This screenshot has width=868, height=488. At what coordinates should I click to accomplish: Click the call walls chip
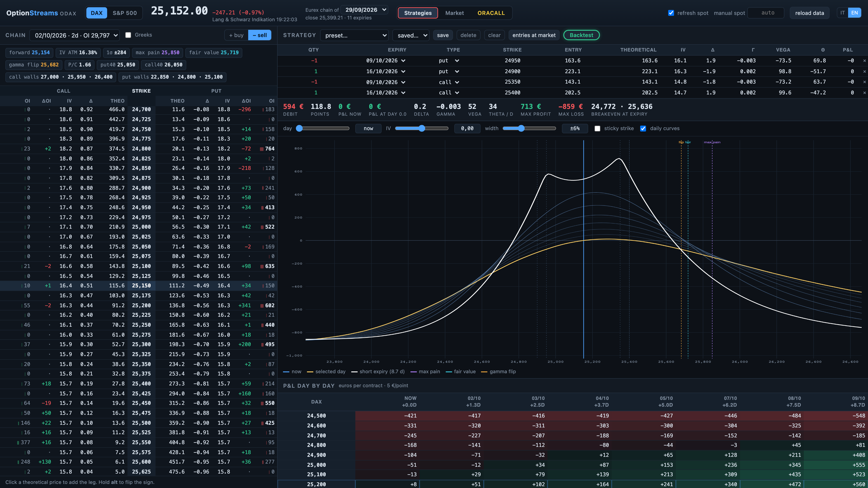(61, 77)
